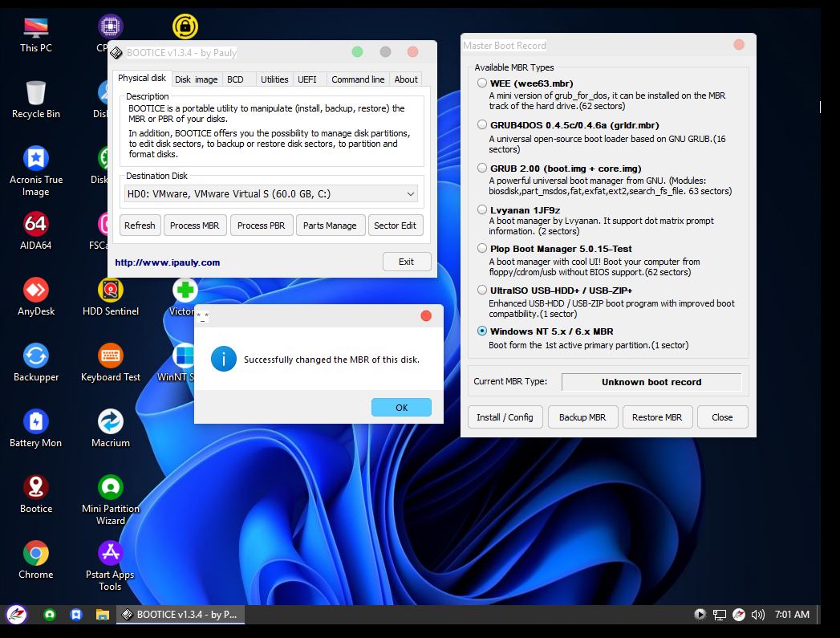Open Keyboard Test desktop icon
Screen dimensions: 840x638
111,364
